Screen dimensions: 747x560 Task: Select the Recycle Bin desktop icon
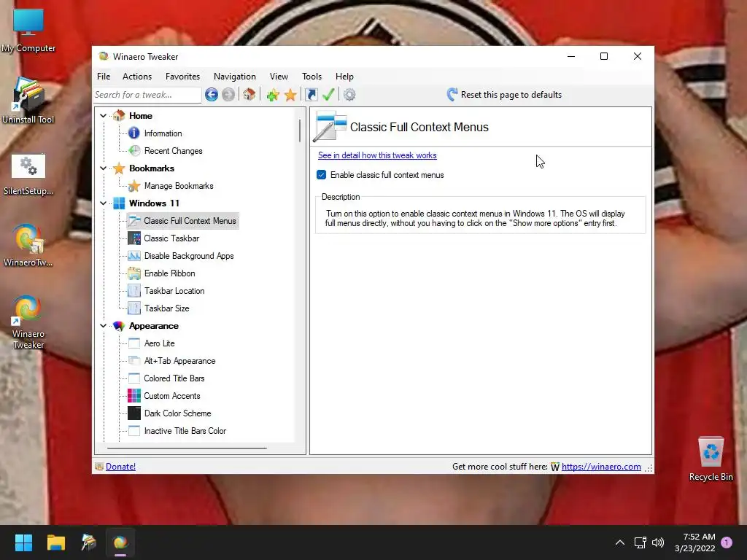click(x=711, y=459)
